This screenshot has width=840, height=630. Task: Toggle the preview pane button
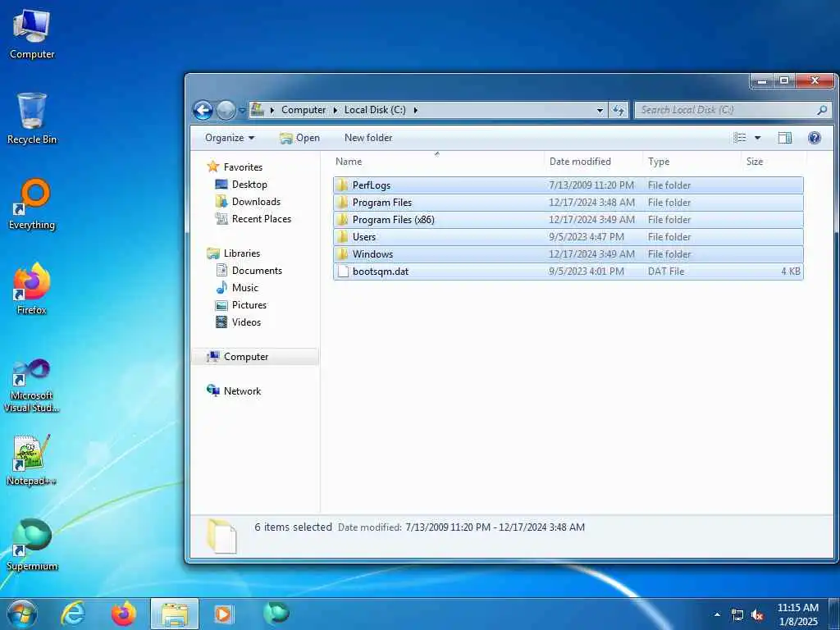coord(785,138)
